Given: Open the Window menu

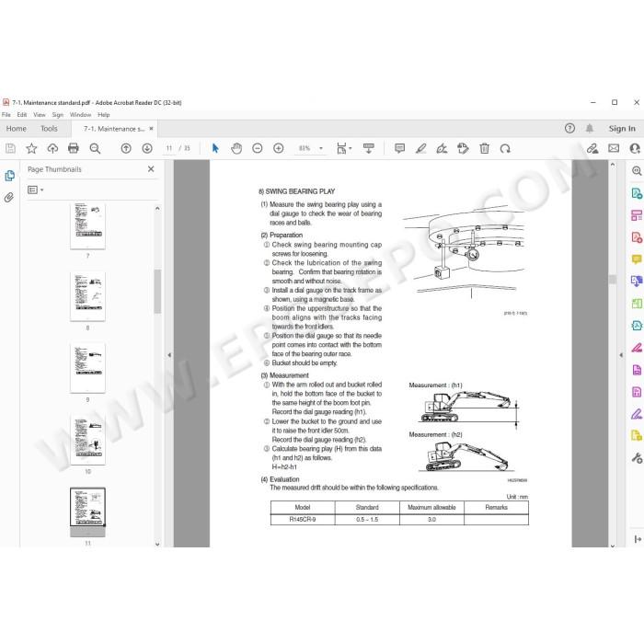Looking at the screenshot, I should (x=80, y=115).
